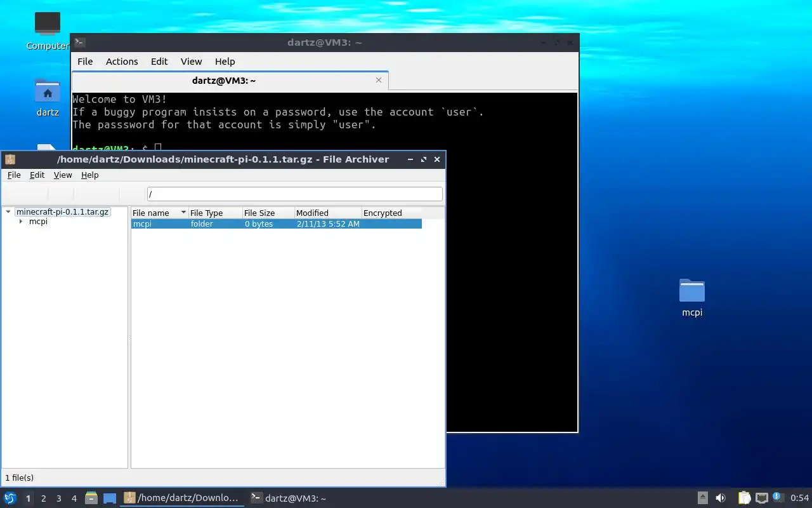Sort by Encrypted column header
This screenshot has width=812, height=508.
click(x=391, y=213)
